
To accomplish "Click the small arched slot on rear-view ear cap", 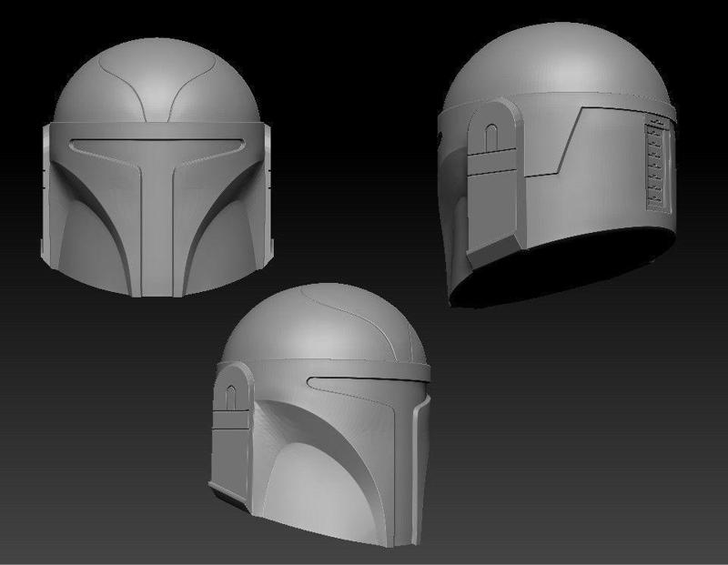I will tap(490, 137).
